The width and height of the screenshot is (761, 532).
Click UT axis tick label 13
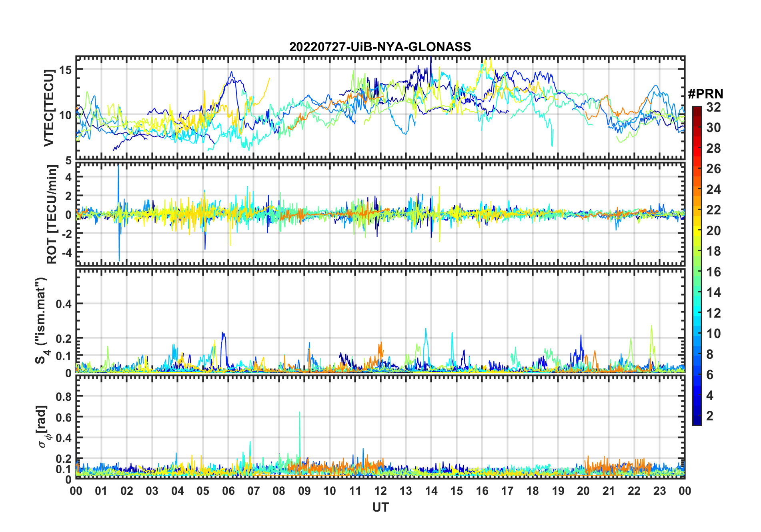click(x=406, y=491)
